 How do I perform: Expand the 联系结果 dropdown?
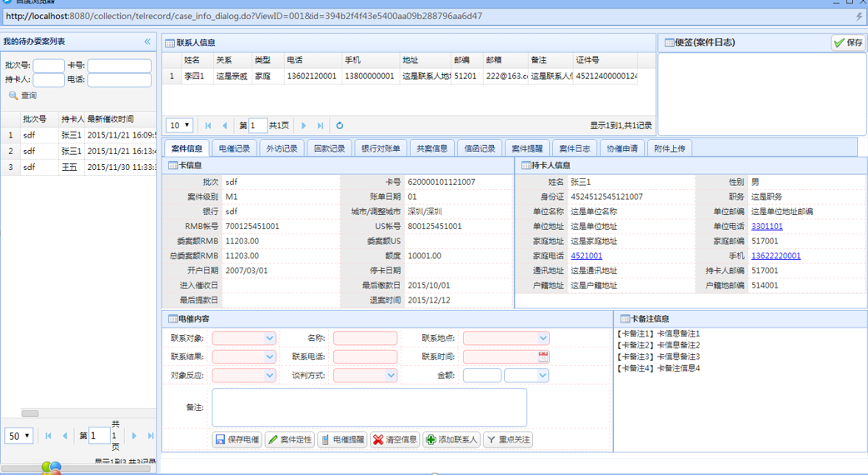click(270, 357)
